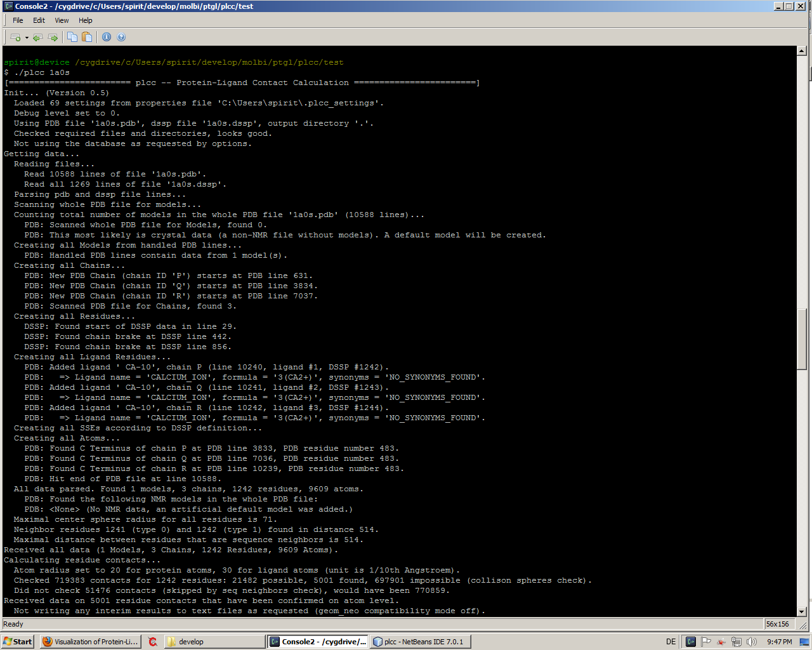This screenshot has width=812, height=650.
Task: Click the 'Ready' status bar text
Action: click(x=13, y=624)
